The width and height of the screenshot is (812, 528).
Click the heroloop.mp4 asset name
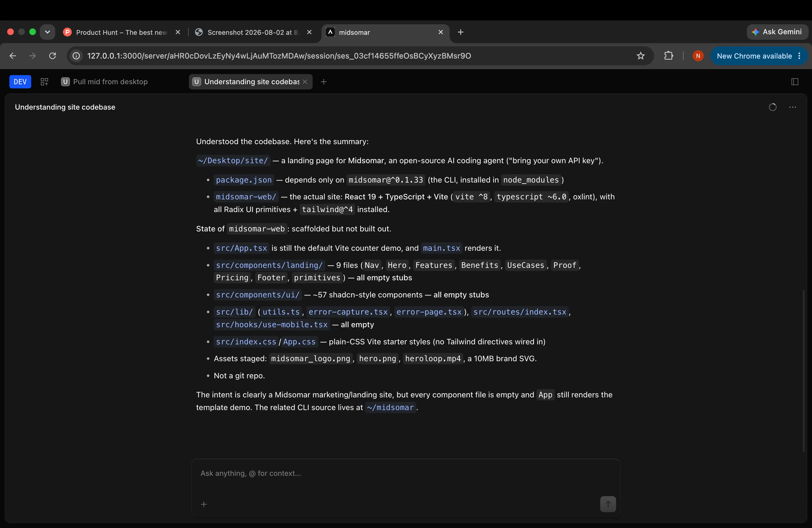coord(433,359)
